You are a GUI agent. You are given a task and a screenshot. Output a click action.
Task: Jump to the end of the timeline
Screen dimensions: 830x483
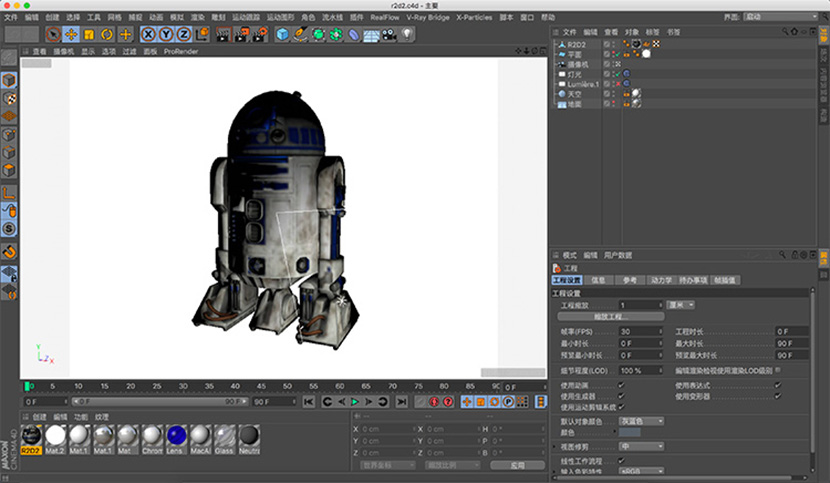click(x=402, y=402)
